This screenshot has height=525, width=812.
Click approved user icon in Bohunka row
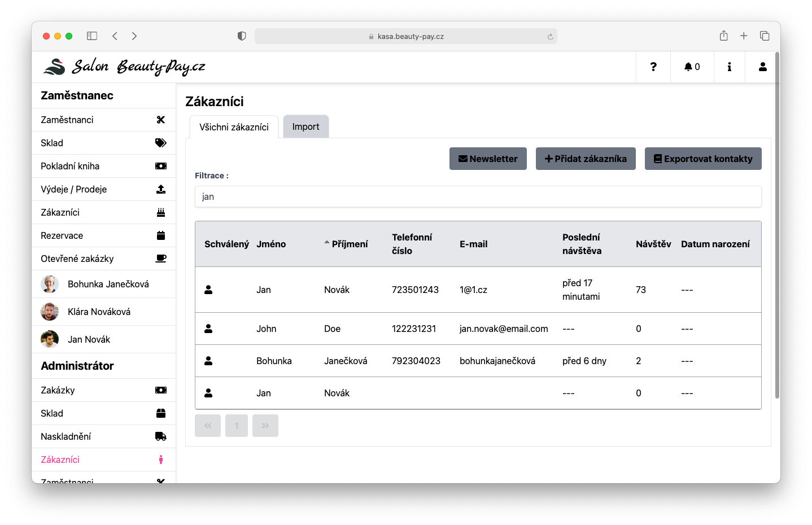[x=208, y=361]
